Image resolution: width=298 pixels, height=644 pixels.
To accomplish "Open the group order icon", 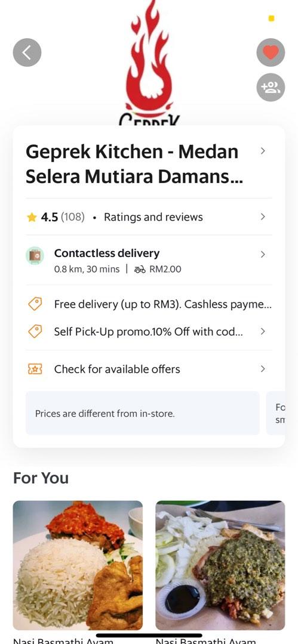I will [271, 87].
